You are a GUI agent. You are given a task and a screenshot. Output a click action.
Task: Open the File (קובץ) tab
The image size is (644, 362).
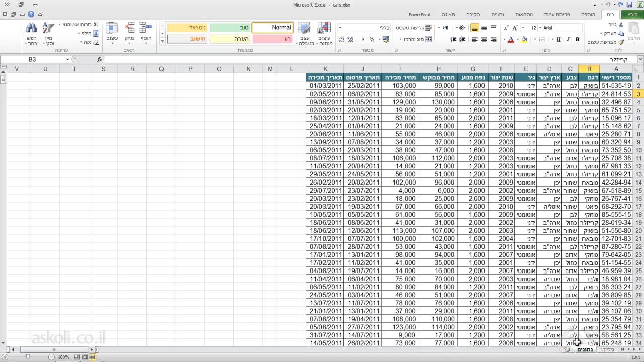[x=632, y=15]
